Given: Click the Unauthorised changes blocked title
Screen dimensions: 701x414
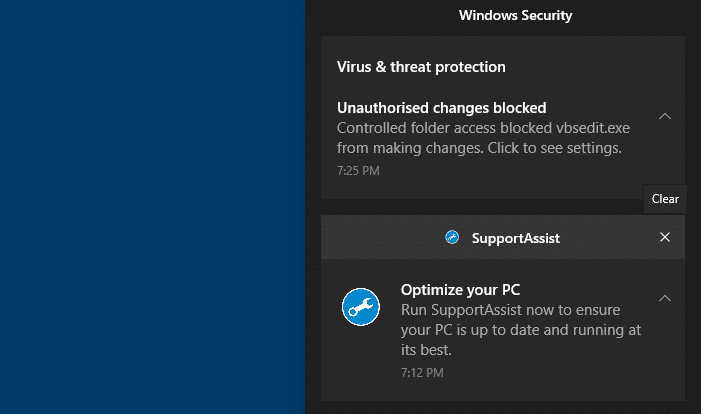Looking at the screenshot, I should (x=442, y=108).
